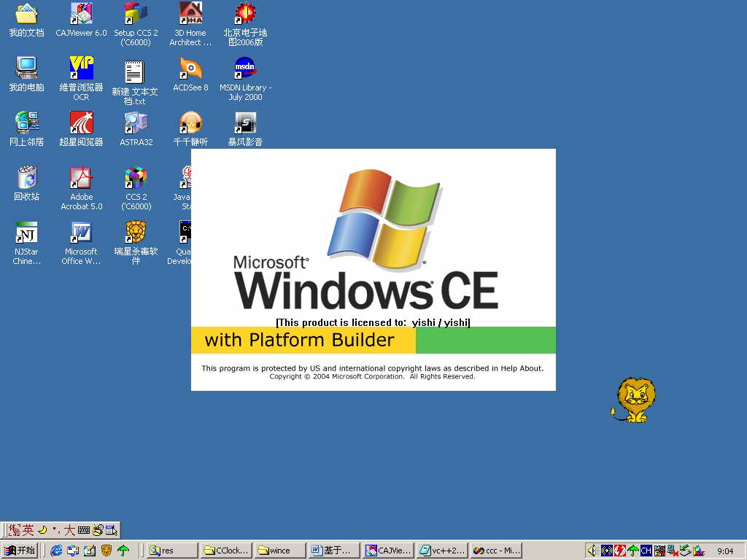The image size is (747, 560).
Task: Launch the 千千静听 music player shortcut
Action: click(x=190, y=128)
